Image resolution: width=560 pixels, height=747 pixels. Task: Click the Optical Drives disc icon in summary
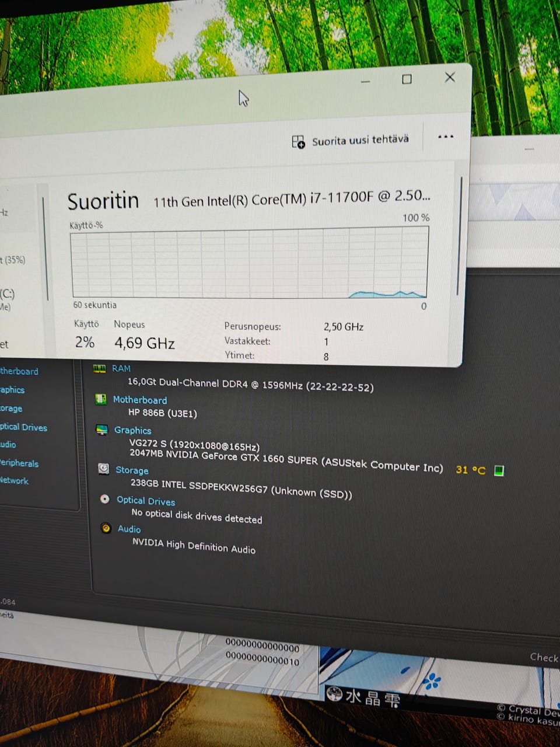[x=105, y=499]
